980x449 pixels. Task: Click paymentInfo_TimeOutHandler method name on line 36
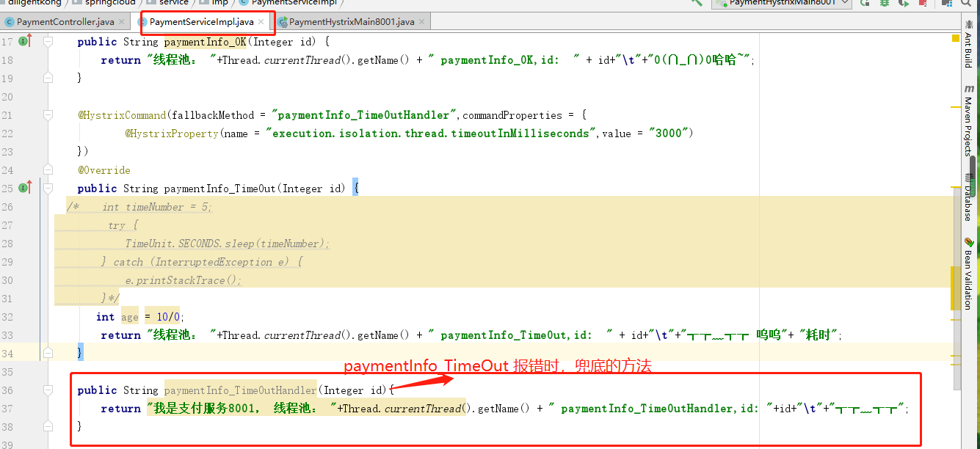coord(240,390)
